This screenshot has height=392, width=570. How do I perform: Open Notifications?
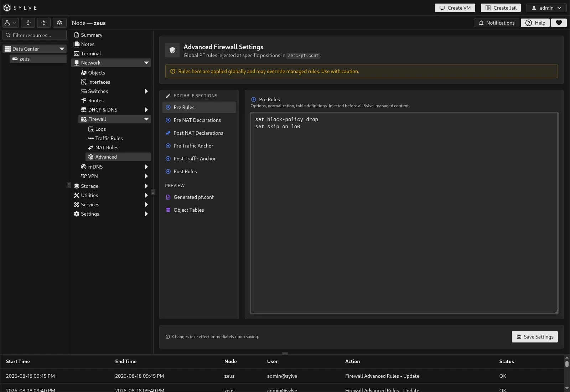click(496, 23)
